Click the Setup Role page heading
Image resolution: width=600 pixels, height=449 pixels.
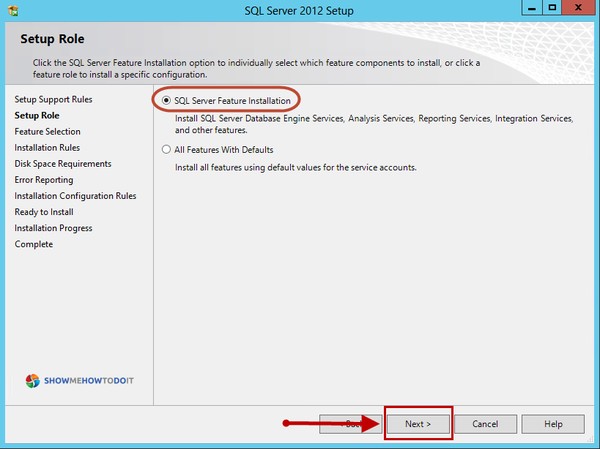pyautogui.click(x=52, y=39)
